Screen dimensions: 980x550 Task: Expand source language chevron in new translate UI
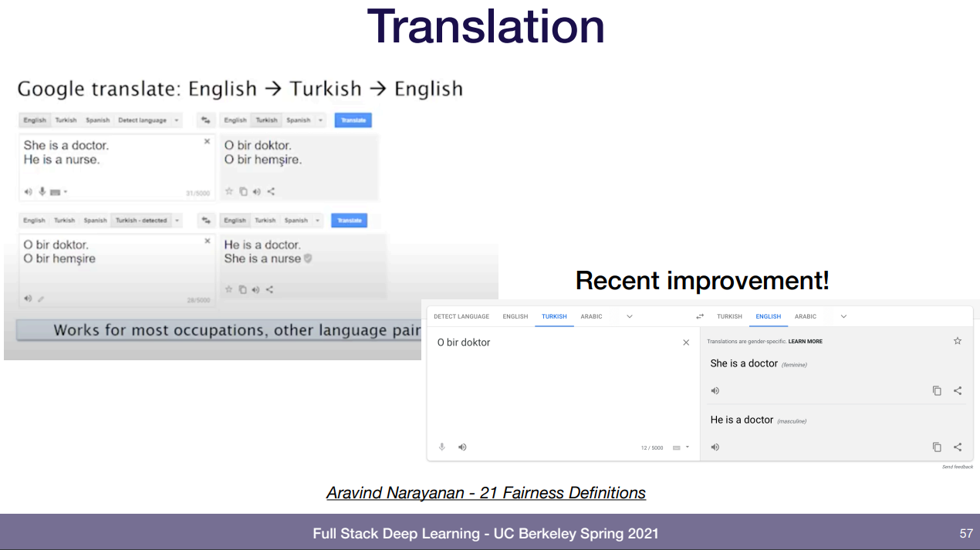[630, 316]
